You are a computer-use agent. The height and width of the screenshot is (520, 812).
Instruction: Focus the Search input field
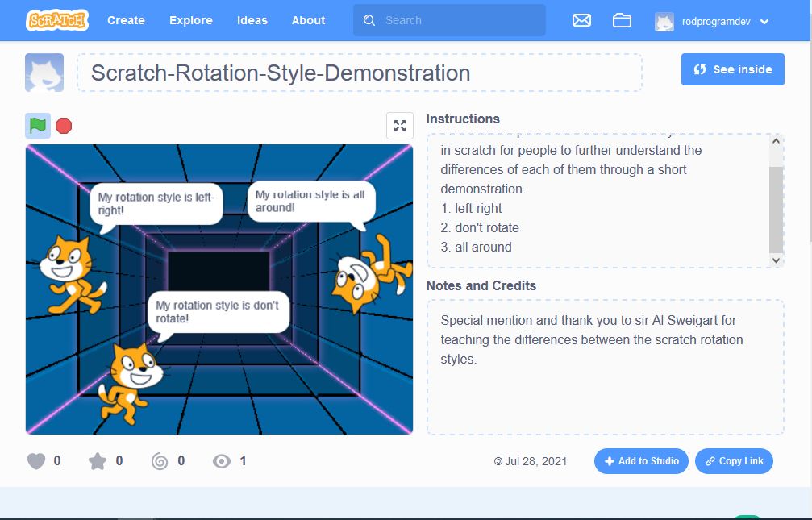449,20
